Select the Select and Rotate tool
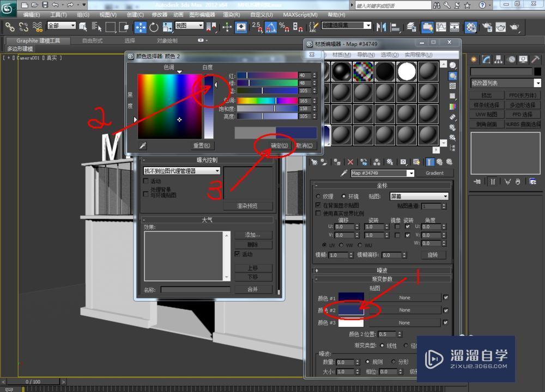Viewport: 545px width, 392px height. click(x=154, y=27)
